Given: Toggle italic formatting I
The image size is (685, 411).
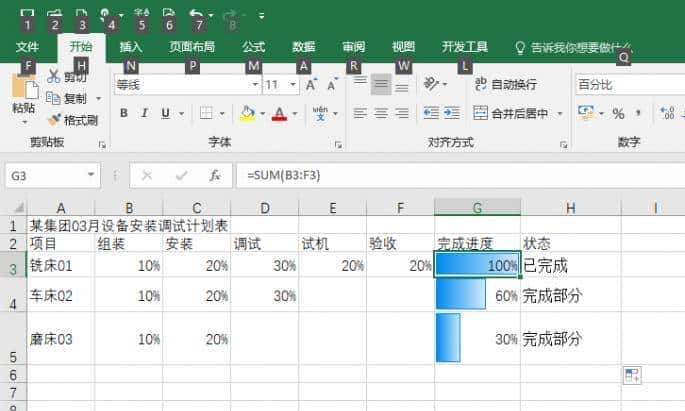Looking at the screenshot, I should pos(144,113).
